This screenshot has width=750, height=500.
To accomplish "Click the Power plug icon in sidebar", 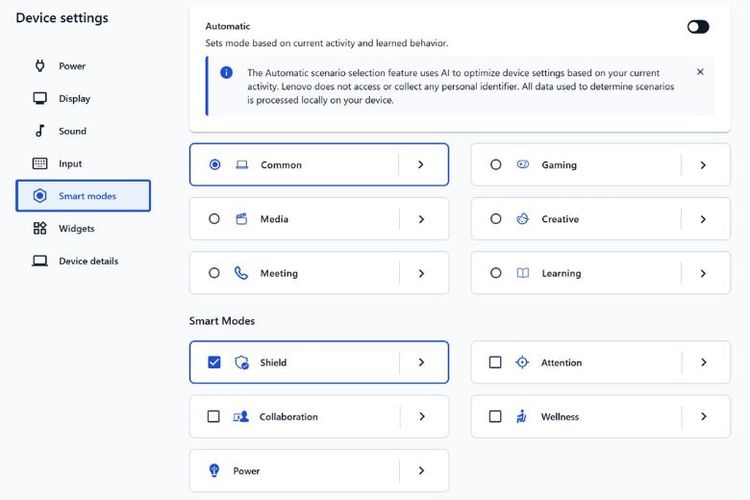I will point(40,66).
